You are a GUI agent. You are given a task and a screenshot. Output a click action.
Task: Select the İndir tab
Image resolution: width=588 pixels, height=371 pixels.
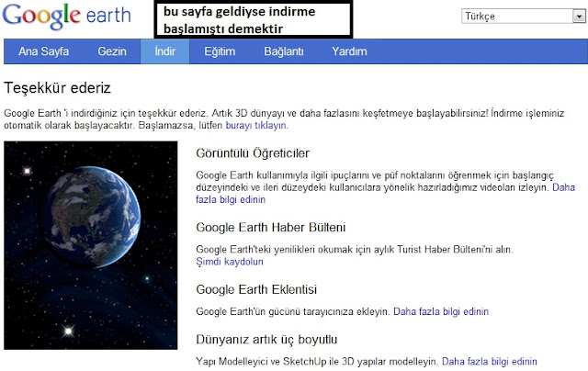point(165,51)
